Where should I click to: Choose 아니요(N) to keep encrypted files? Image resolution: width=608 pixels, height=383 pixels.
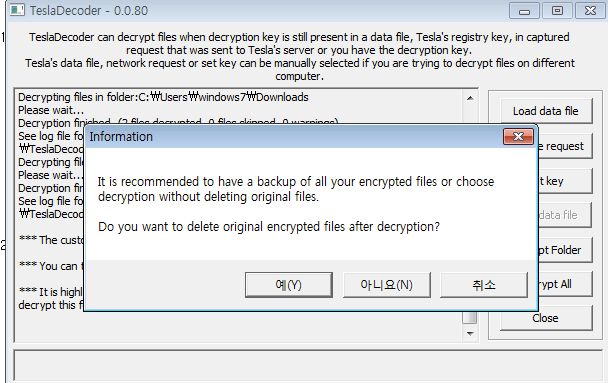pos(387,285)
